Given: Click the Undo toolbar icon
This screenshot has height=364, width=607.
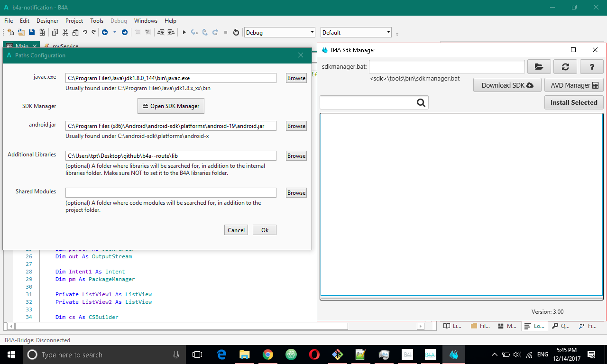Looking at the screenshot, I should point(85,32).
